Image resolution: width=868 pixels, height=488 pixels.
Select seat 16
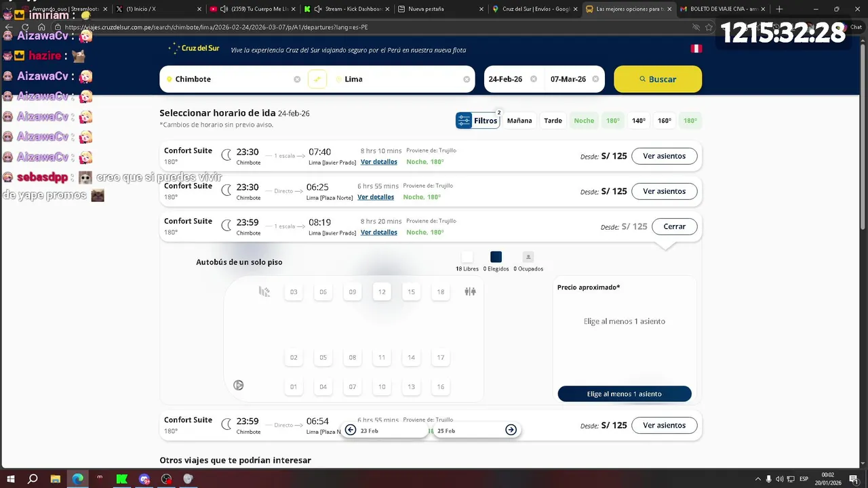[441, 387]
